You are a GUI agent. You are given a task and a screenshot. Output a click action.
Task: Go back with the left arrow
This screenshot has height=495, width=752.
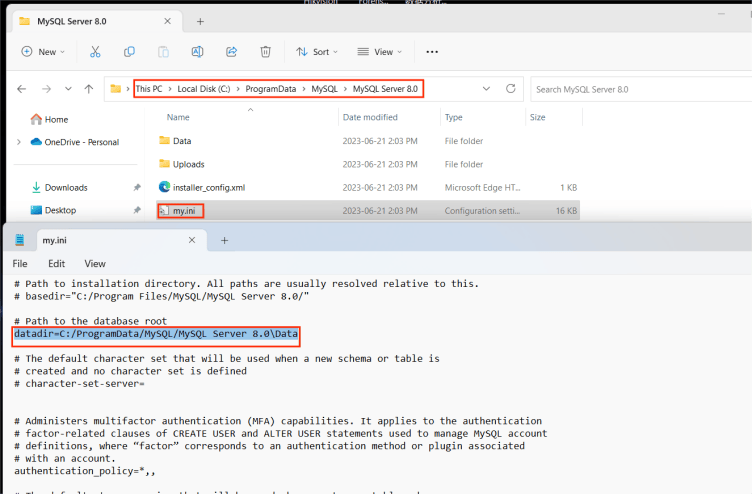tap(22, 89)
